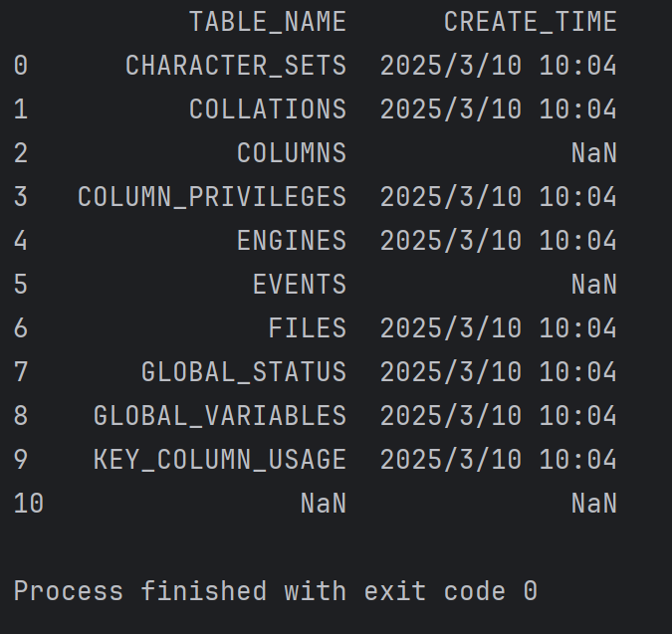
Task: Click the COLLATIONS table name
Action: 267,109
